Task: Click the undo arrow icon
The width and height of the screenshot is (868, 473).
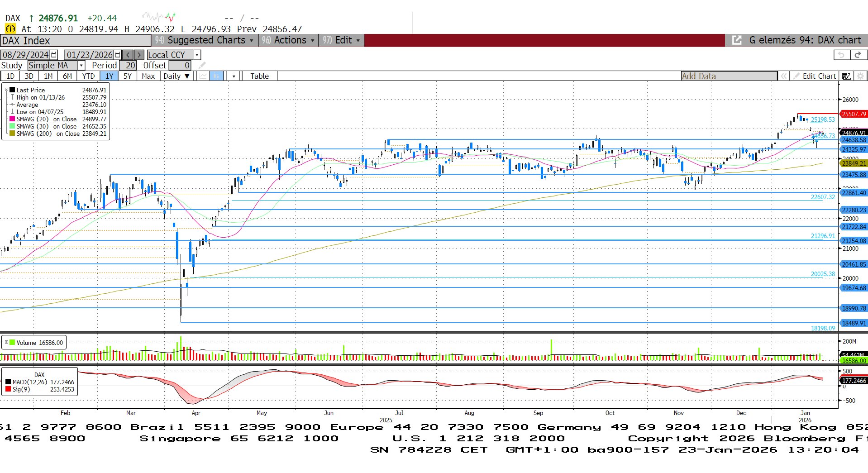Action: [x=841, y=55]
